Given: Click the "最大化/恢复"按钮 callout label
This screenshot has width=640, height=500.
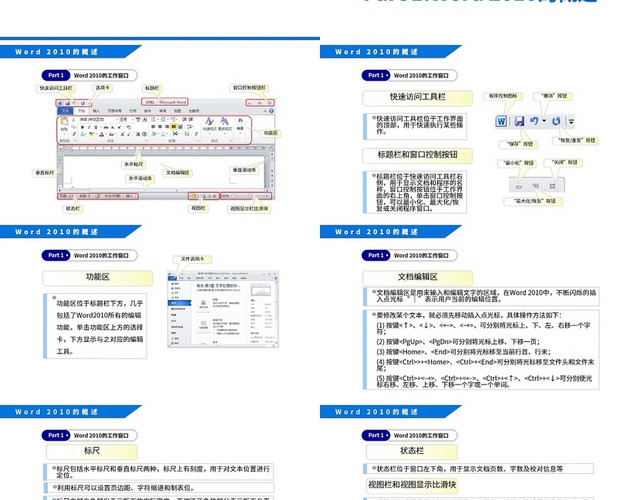Looking at the screenshot, I should point(534,201).
